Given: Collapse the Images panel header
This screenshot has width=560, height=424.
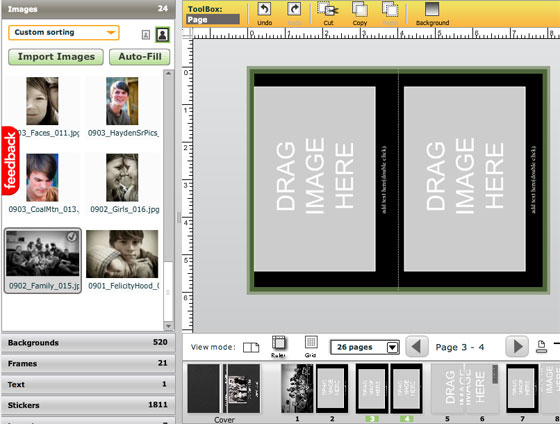Looking at the screenshot, I should click(x=88, y=9).
